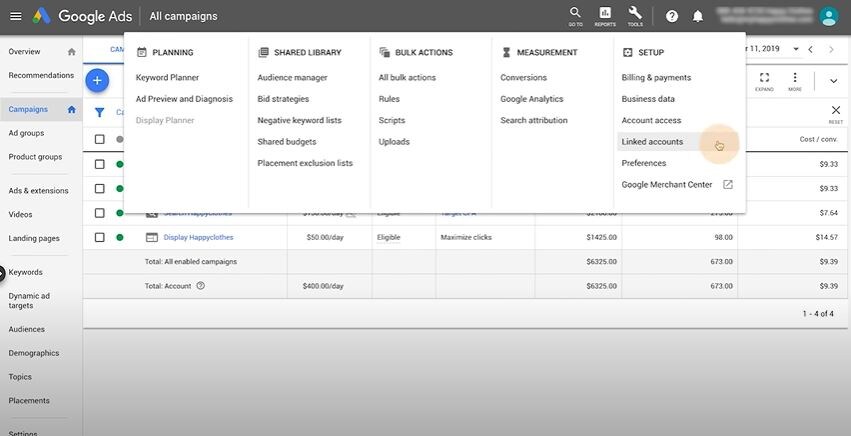This screenshot has height=436, width=851.
Task: Select the header select-all checkbox
Action: click(x=99, y=140)
